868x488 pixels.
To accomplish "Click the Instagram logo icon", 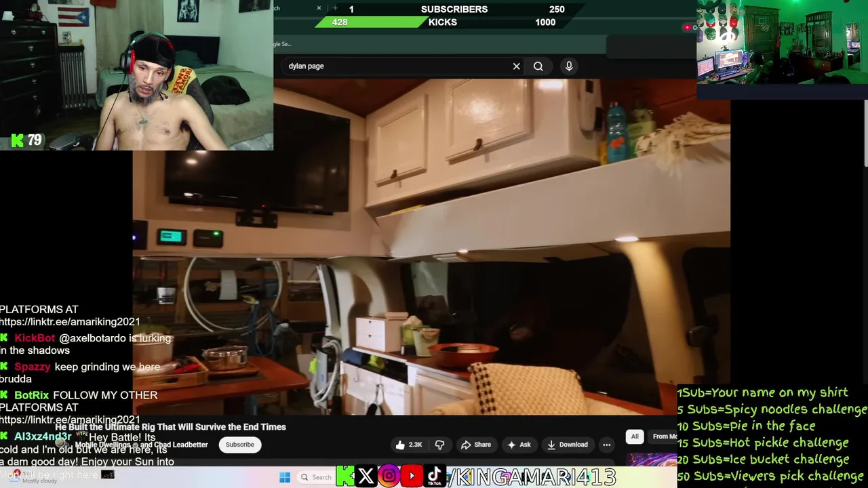I will (x=389, y=476).
